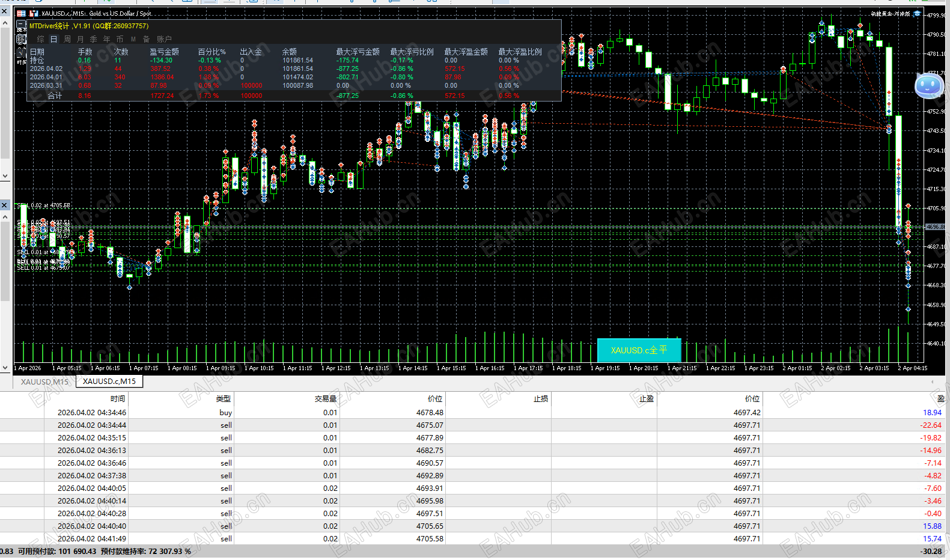Click the chart title XAUUSD.c,M15 Gold vs US Dollar
950x560 pixels.
coord(96,13)
